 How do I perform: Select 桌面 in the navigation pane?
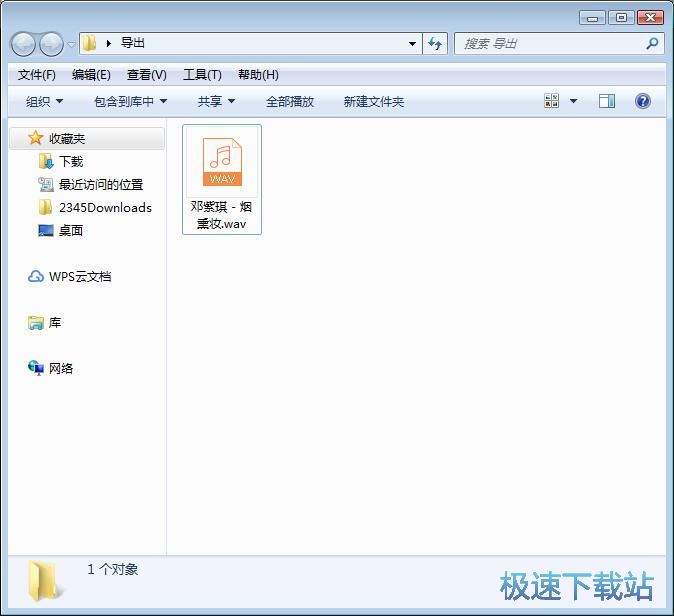click(x=71, y=231)
